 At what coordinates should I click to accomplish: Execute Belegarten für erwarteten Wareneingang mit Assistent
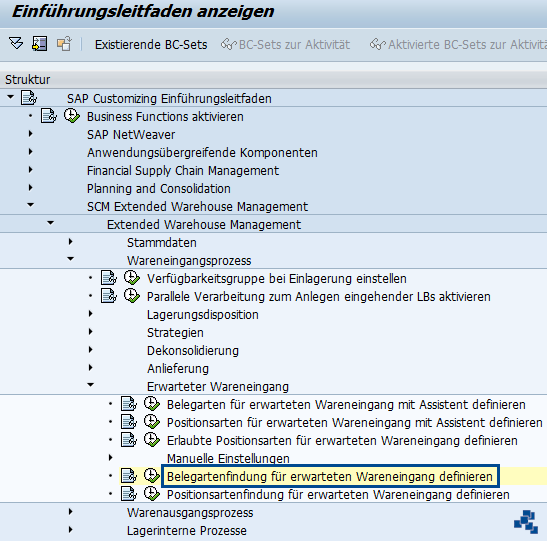click(x=152, y=404)
